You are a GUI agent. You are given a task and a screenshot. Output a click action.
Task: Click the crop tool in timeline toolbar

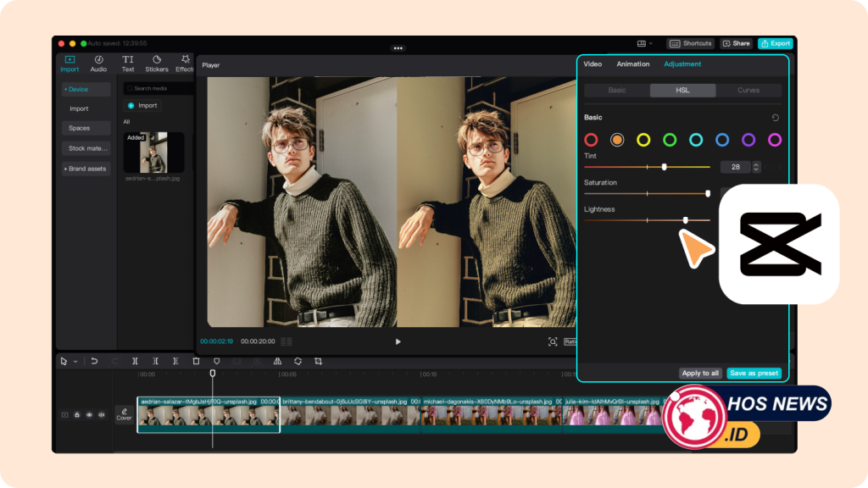pyautogui.click(x=319, y=361)
